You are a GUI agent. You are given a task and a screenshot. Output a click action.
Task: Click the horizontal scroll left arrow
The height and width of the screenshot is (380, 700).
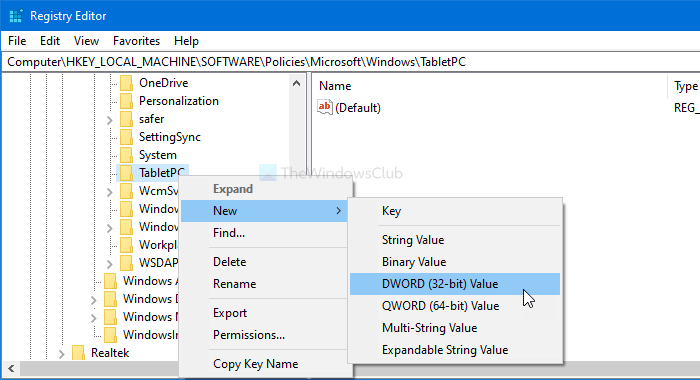coord(11,368)
